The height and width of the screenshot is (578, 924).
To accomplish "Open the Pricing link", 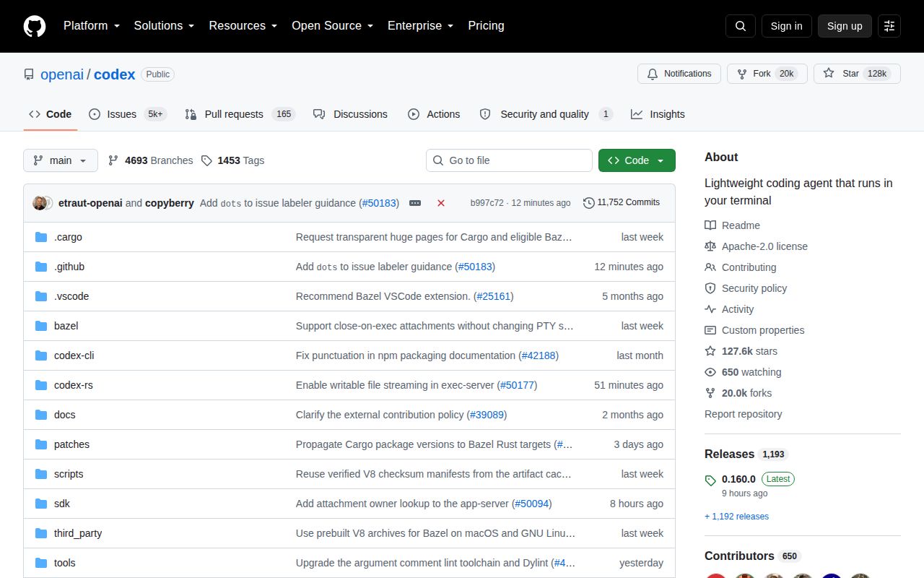I will 486,26.
